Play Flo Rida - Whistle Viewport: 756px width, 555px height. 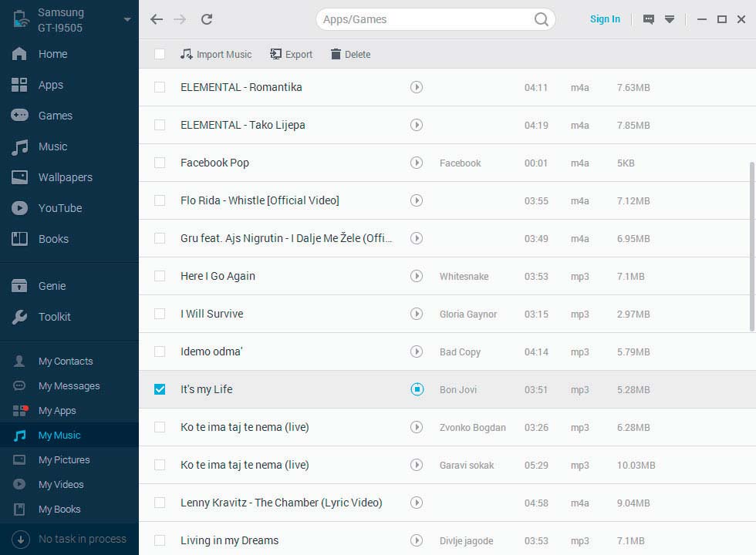(x=417, y=200)
